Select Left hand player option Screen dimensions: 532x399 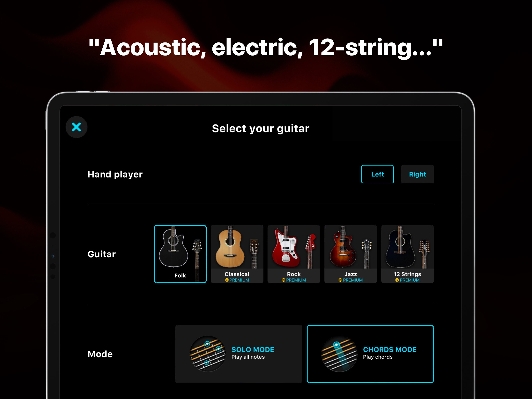377,174
